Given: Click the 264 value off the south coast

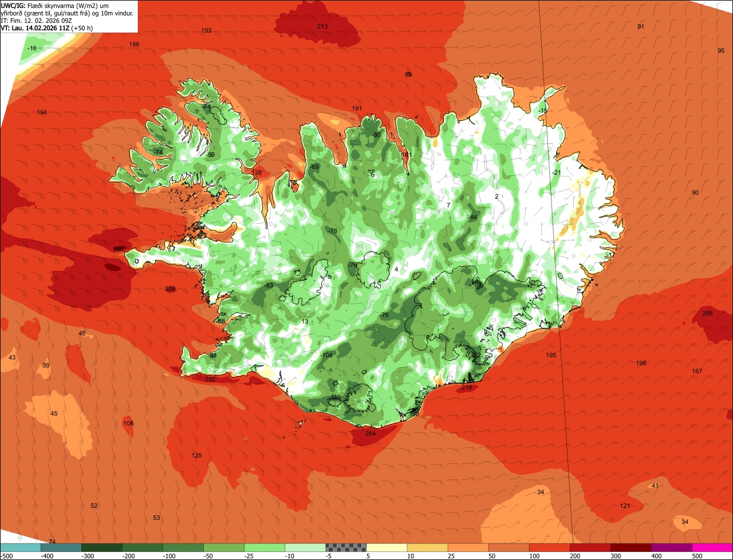Looking at the screenshot, I should 371,433.
